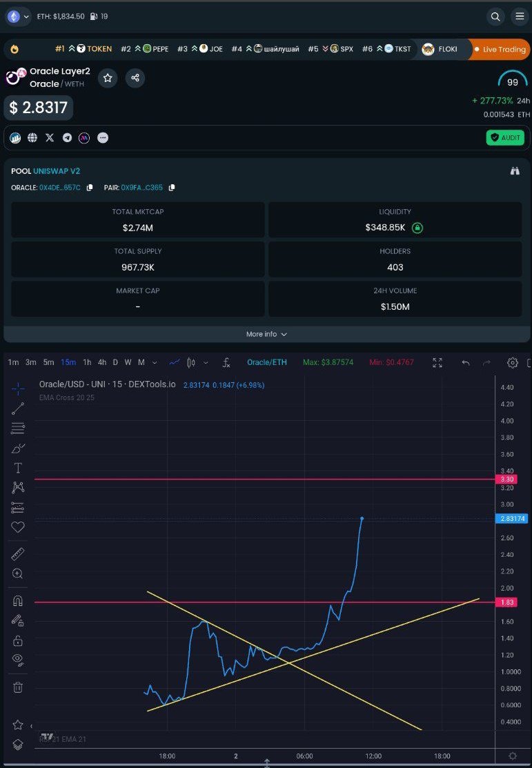The image size is (532, 768).
Task: Select the W timeframe
Action: tap(128, 362)
